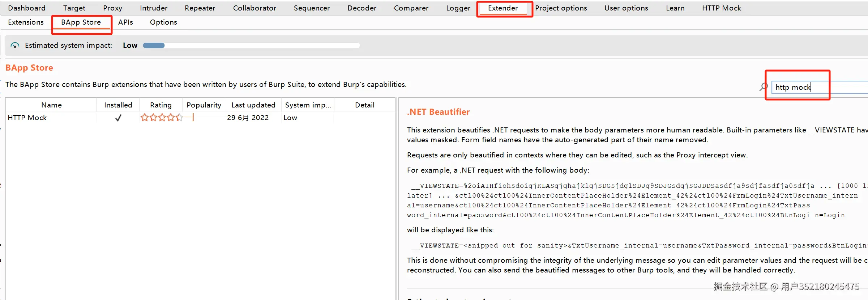Select the HTTP Mock extension row
Screen dimensions: 868x300
tap(200, 118)
